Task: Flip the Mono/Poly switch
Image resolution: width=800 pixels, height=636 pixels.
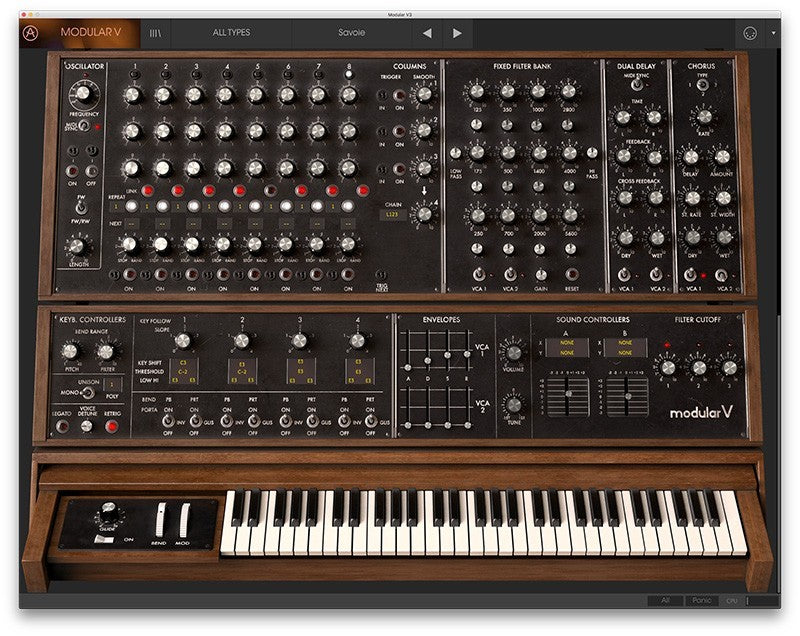Action: pos(88,393)
